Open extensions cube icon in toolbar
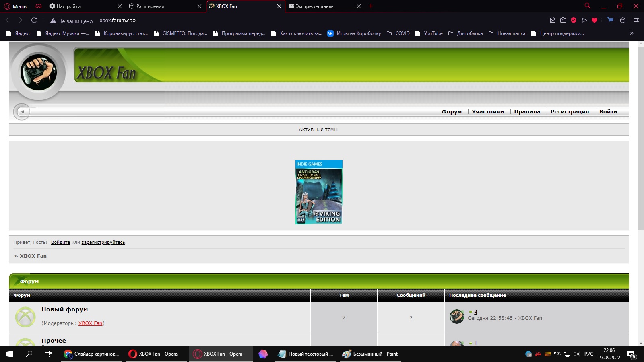Image resolution: width=644 pixels, height=362 pixels. click(623, 20)
